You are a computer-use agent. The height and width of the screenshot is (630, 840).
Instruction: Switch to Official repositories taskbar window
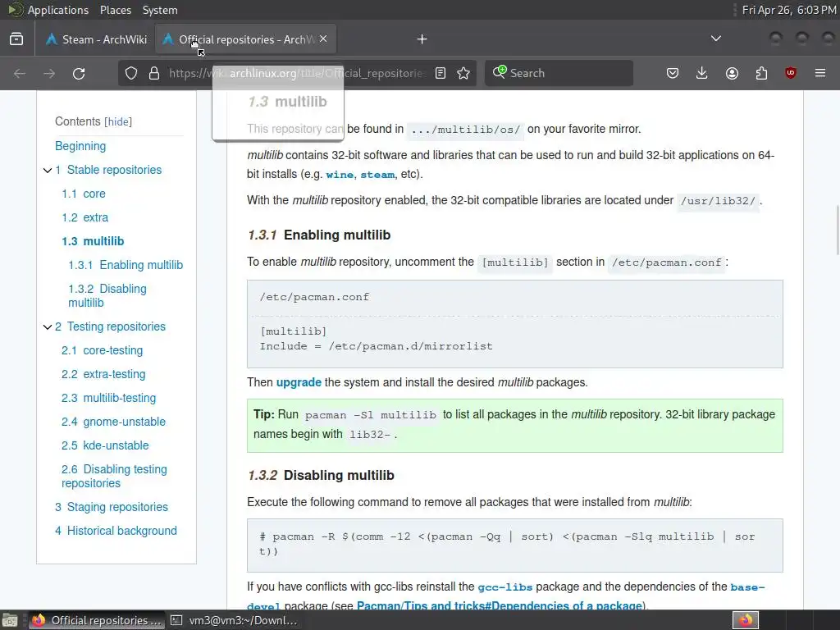(x=97, y=620)
